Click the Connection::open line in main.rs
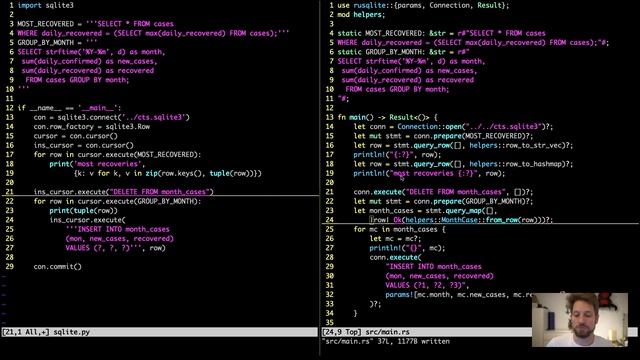Viewport: 640px width, 360px height. tap(453, 127)
